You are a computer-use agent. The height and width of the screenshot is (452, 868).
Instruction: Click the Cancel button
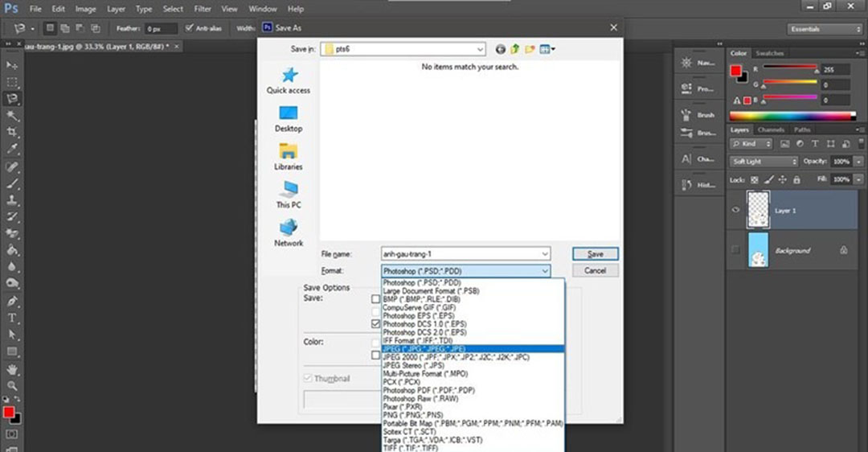pyautogui.click(x=595, y=271)
